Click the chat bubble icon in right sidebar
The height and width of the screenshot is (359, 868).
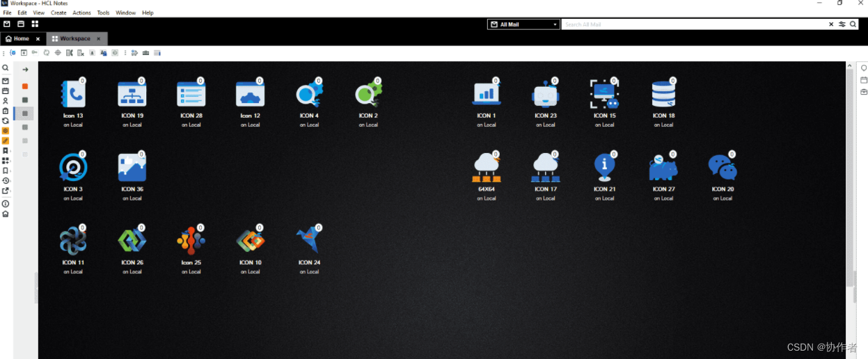[x=864, y=68]
